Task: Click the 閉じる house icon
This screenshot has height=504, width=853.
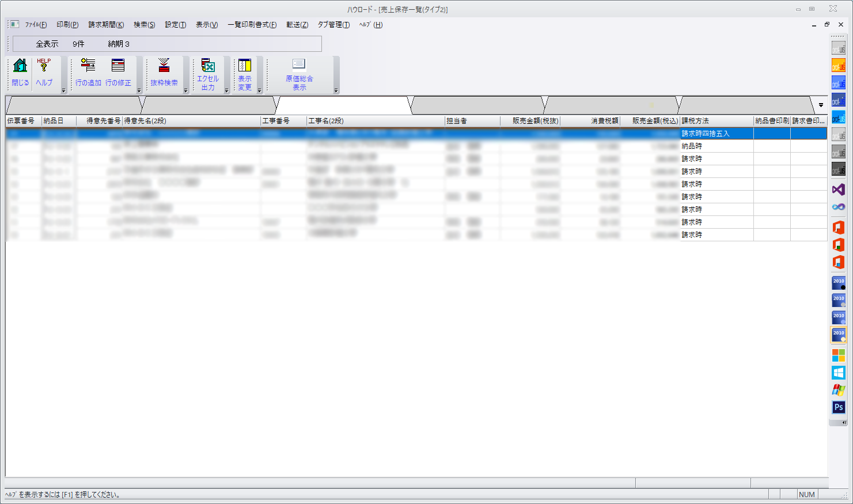Action: tap(20, 66)
